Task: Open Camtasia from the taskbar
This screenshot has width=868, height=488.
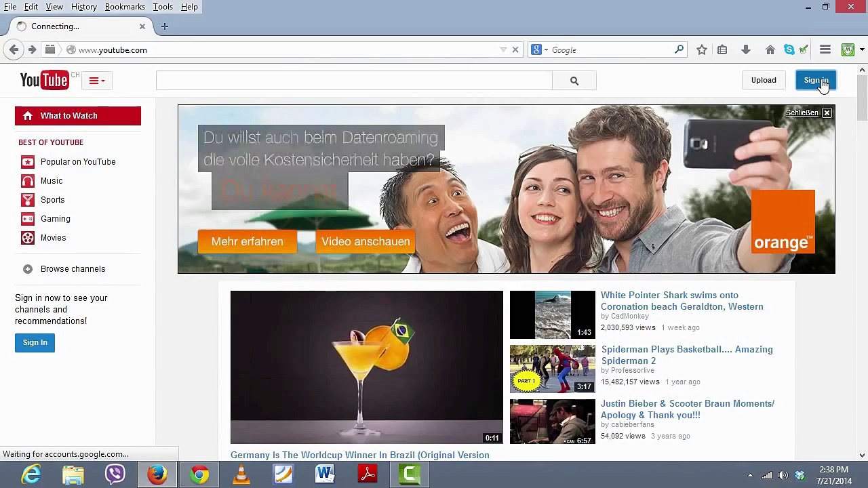Action: pos(410,474)
